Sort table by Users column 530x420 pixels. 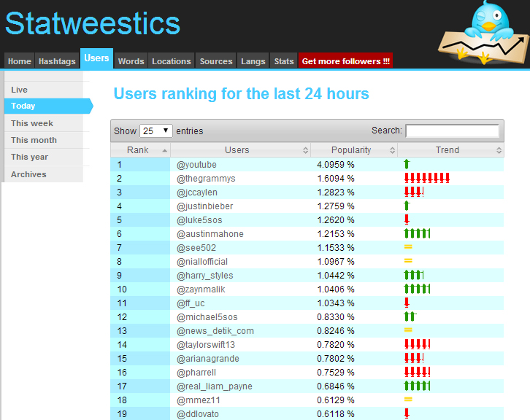coord(240,150)
